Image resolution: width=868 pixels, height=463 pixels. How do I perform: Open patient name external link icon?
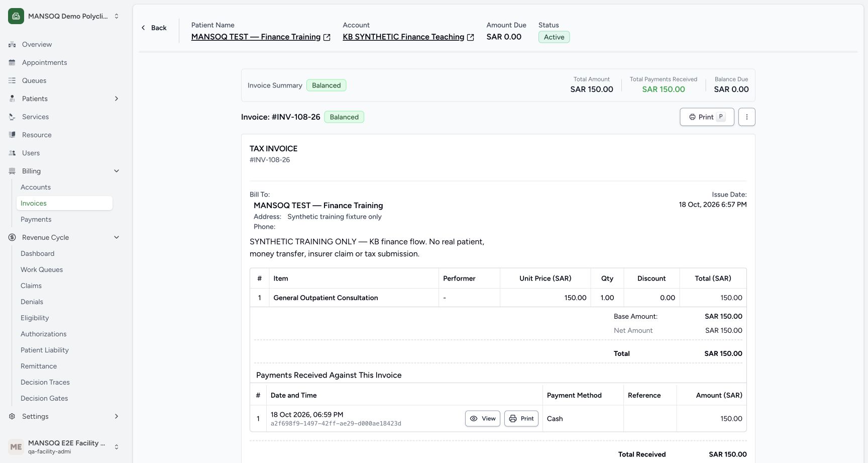[327, 37]
